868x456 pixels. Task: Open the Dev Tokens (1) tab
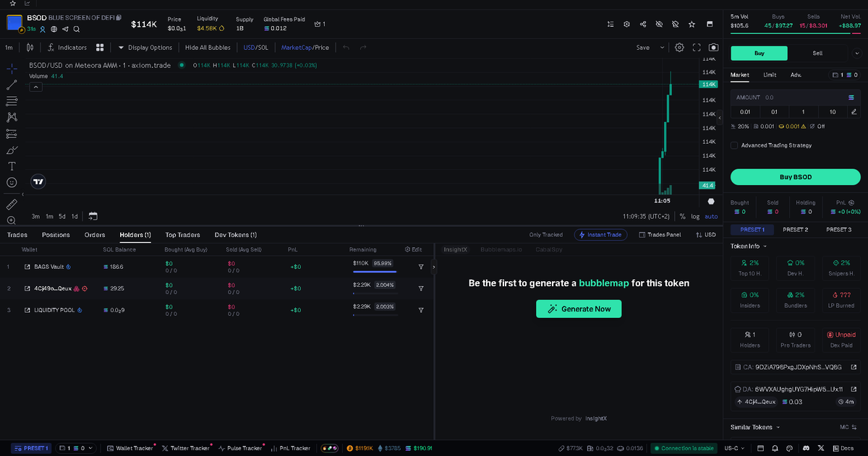[236, 235]
